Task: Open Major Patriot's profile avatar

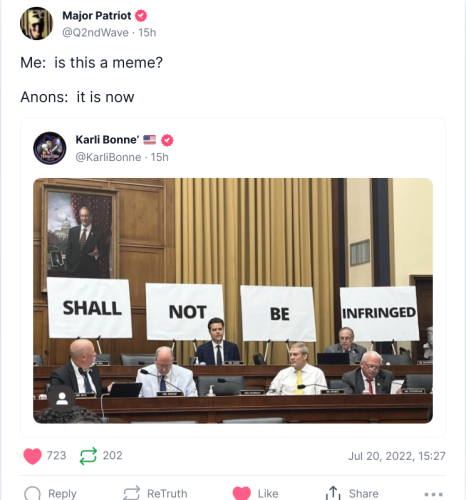Action: (36, 24)
